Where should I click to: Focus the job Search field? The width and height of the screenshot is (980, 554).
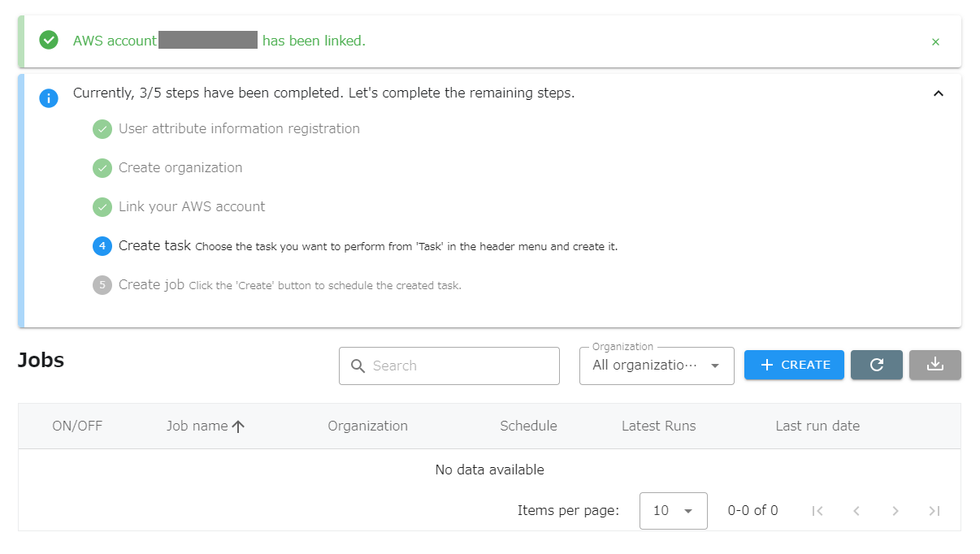tap(449, 366)
